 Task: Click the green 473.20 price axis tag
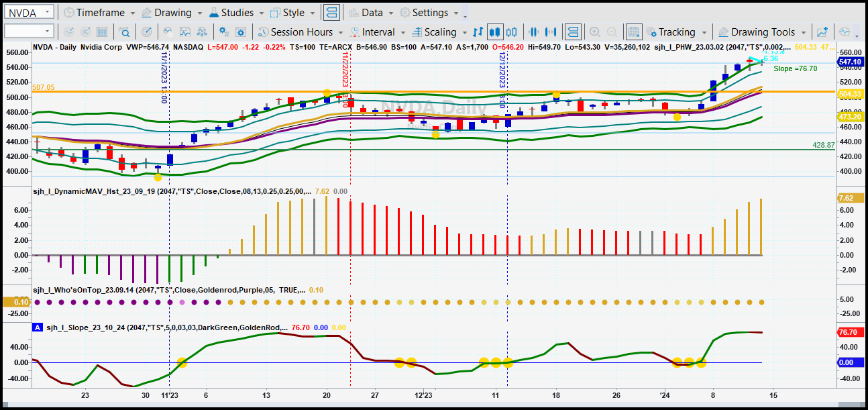[851, 117]
